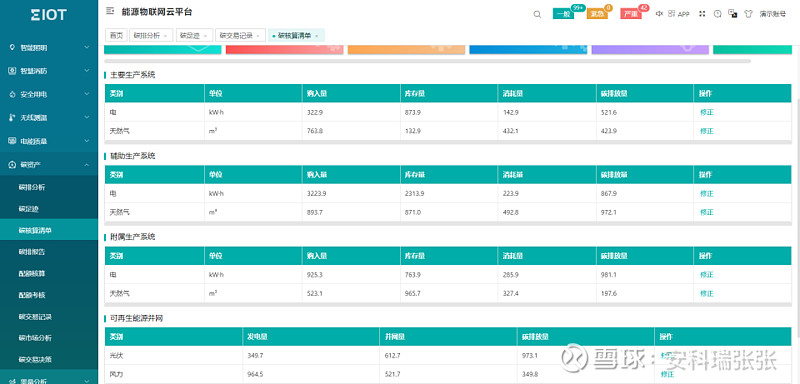800x384 pixels.
Task: Click the 碳资产 circular icon in sidebar
Action: (12, 164)
